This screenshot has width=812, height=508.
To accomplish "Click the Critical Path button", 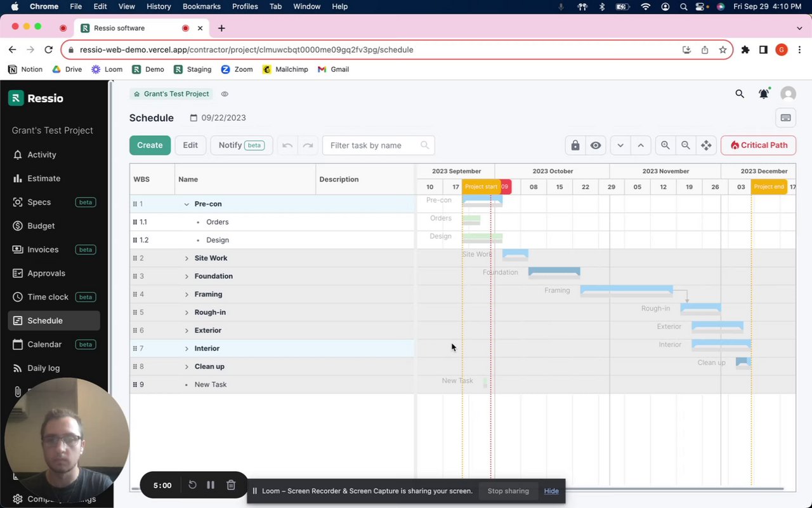I will [x=758, y=145].
